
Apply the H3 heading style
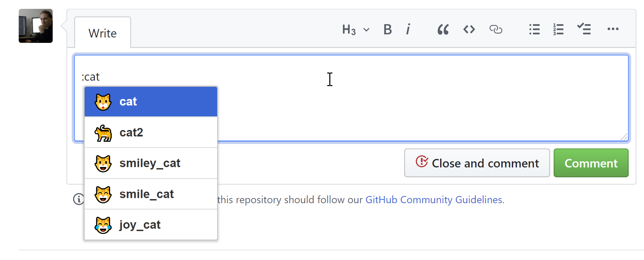click(348, 30)
